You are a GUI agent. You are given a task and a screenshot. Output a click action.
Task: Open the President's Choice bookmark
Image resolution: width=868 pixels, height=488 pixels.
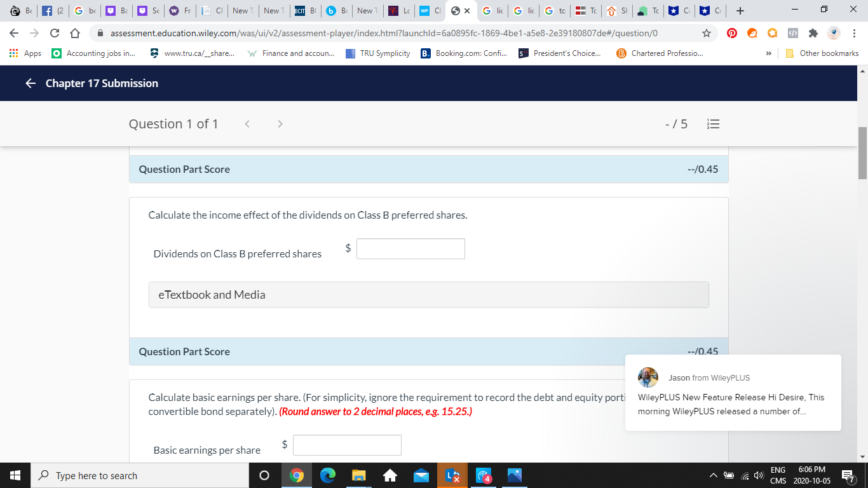(560, 53)
